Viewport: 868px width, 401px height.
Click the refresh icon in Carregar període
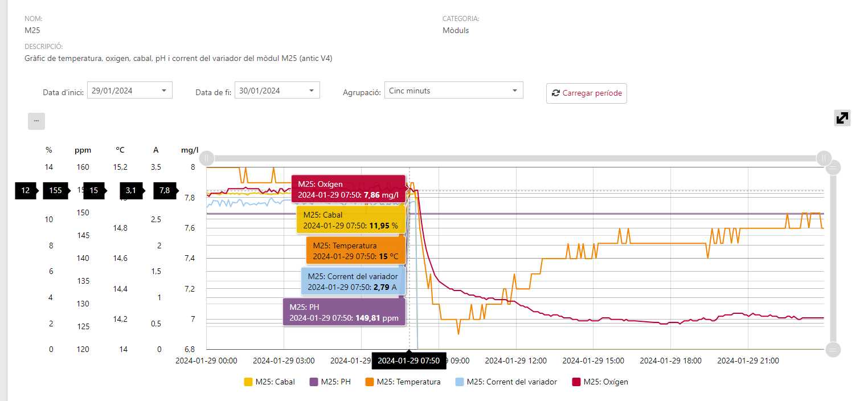pyautogui.click(x=556, y=93)
